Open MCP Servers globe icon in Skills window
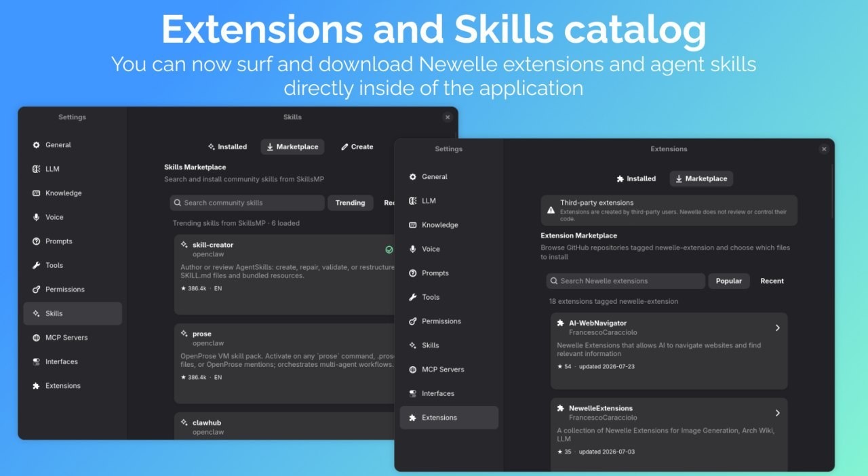This screenshot has width=868, height=476. 37,338
